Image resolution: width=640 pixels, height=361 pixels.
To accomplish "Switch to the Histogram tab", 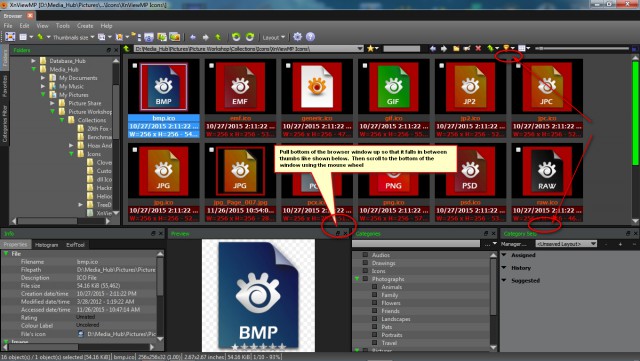I will tap(47, 245).
